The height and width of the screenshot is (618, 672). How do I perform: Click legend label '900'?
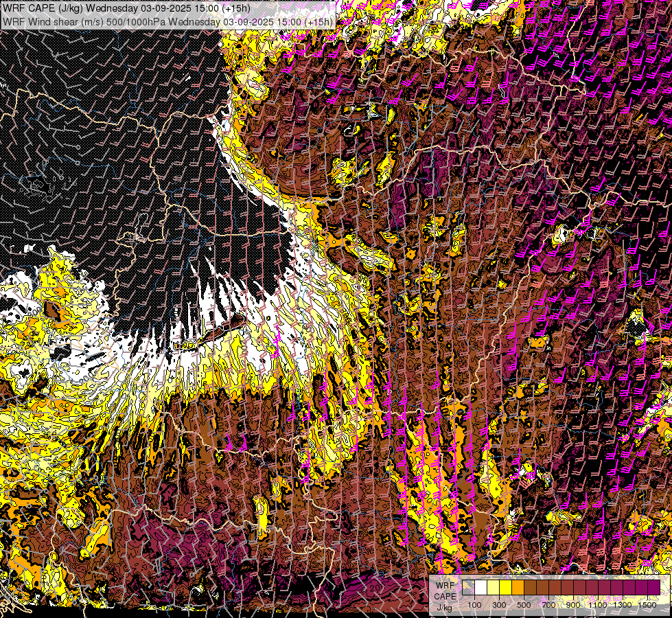coord(573,605)
